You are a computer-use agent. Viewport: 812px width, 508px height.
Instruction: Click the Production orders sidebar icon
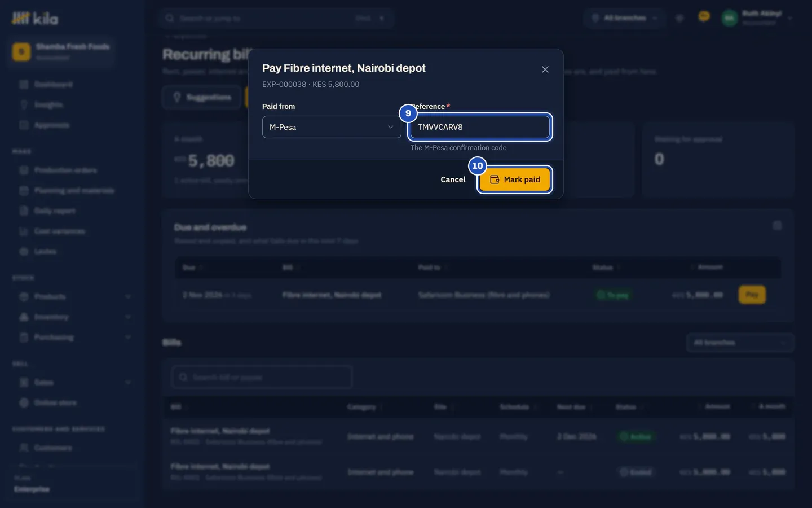point(24,170)
